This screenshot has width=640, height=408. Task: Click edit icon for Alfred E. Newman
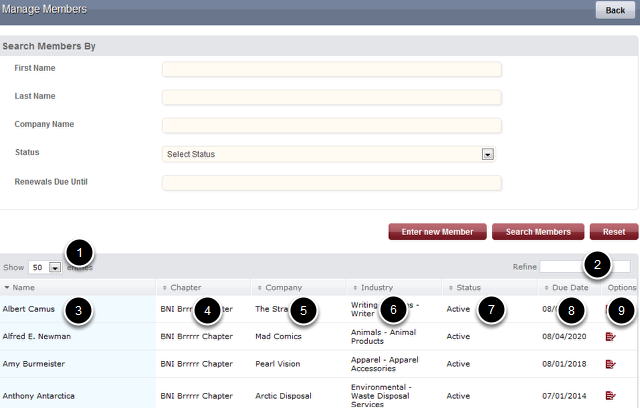[610, 337]
